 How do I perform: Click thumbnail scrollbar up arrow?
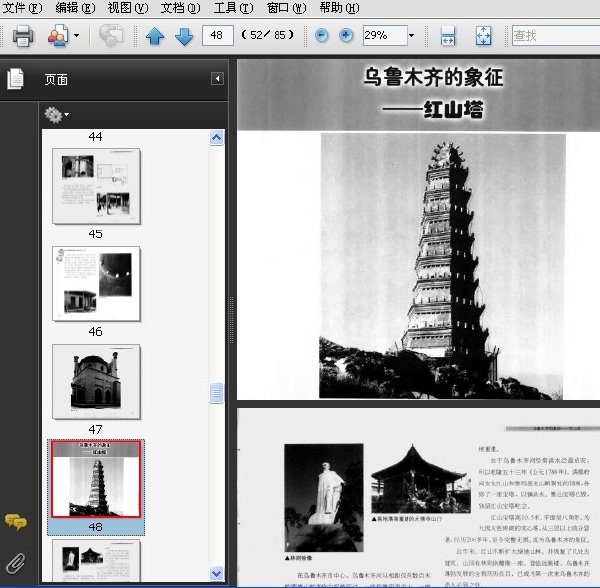pyautogui.click(x=216, y=138)
